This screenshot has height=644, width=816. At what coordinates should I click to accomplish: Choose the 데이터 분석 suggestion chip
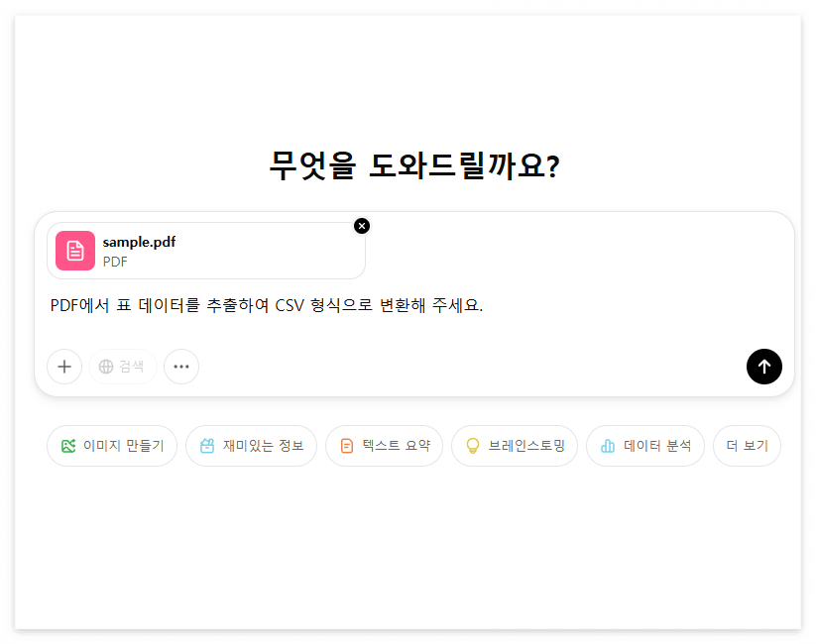pyautogui.click(x=644, y=446)
